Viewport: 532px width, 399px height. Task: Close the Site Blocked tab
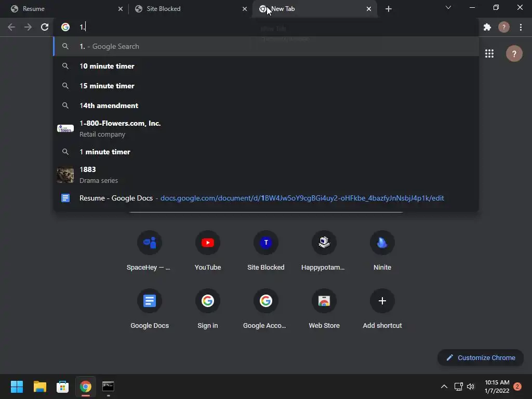[x=245, y=9]
